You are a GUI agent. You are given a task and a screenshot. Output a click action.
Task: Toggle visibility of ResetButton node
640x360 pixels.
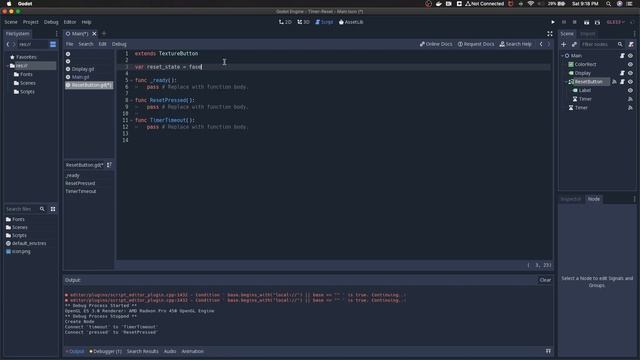(630, 82)
